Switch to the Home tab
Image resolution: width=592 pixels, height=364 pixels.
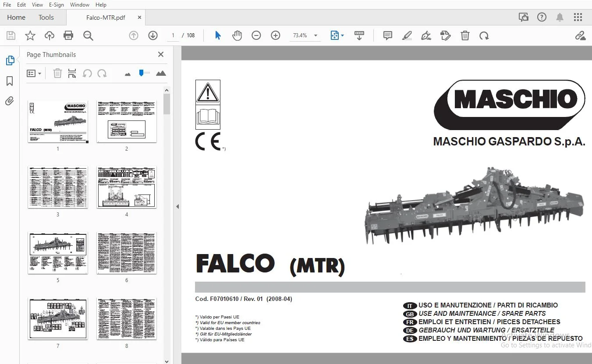[x=16, y=18]
